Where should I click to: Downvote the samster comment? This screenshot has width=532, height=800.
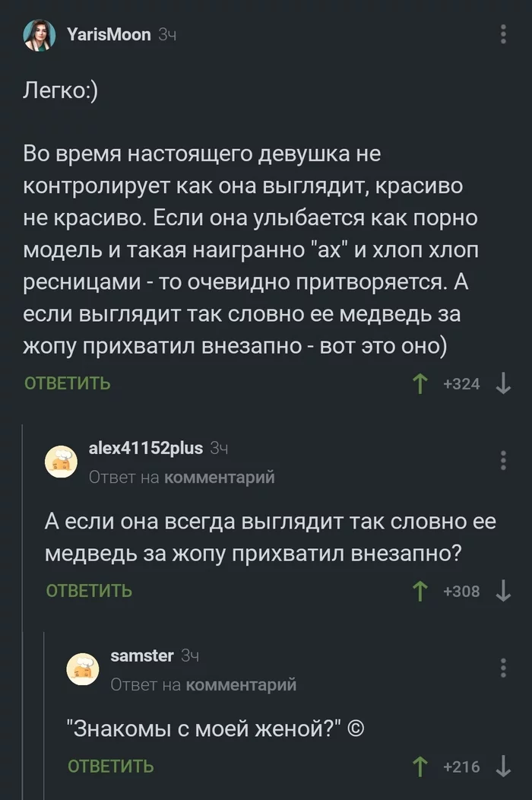(503, 767)
